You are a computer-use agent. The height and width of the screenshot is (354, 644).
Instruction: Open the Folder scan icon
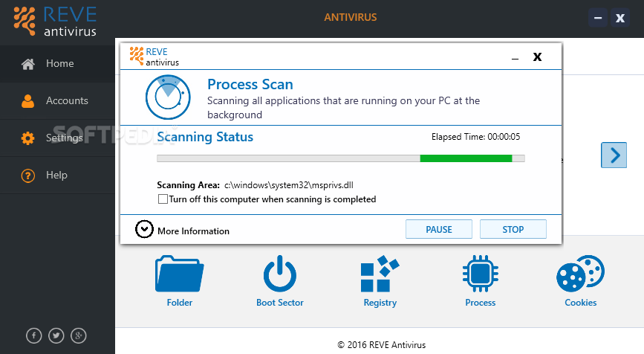(180, 274)
